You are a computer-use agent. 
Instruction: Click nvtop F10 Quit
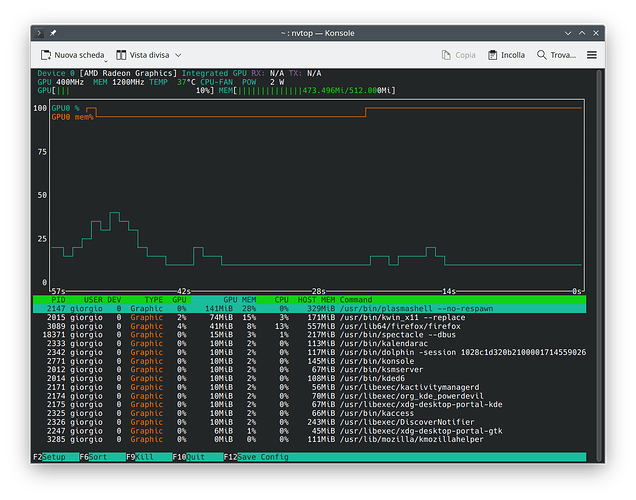tap(198, 457)
